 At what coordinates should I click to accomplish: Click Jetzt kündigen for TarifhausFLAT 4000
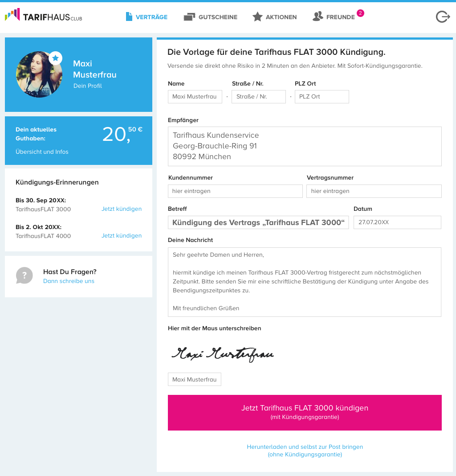[122, 236]
